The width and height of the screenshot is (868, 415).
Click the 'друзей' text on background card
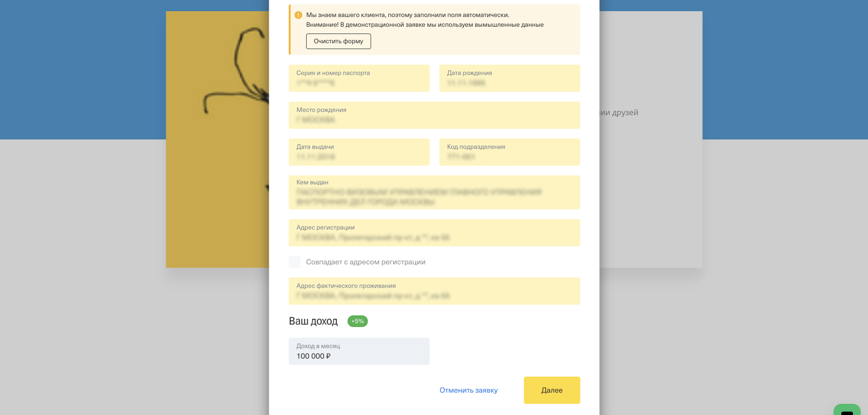click(625, 113)
